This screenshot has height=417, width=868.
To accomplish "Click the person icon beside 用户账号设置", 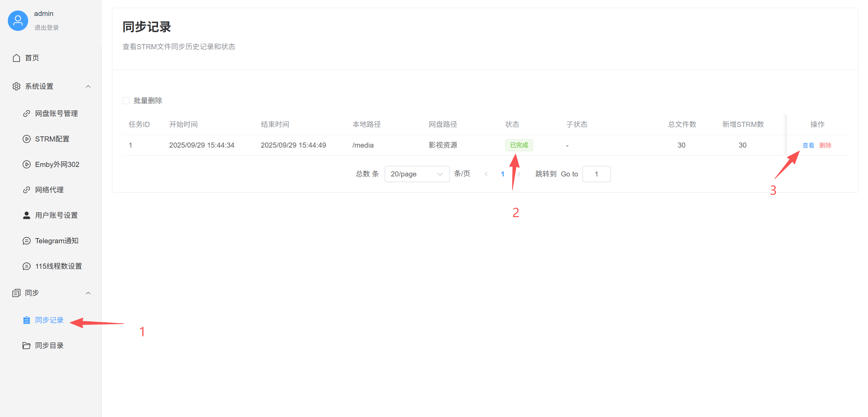I will (x=26, y=215).
